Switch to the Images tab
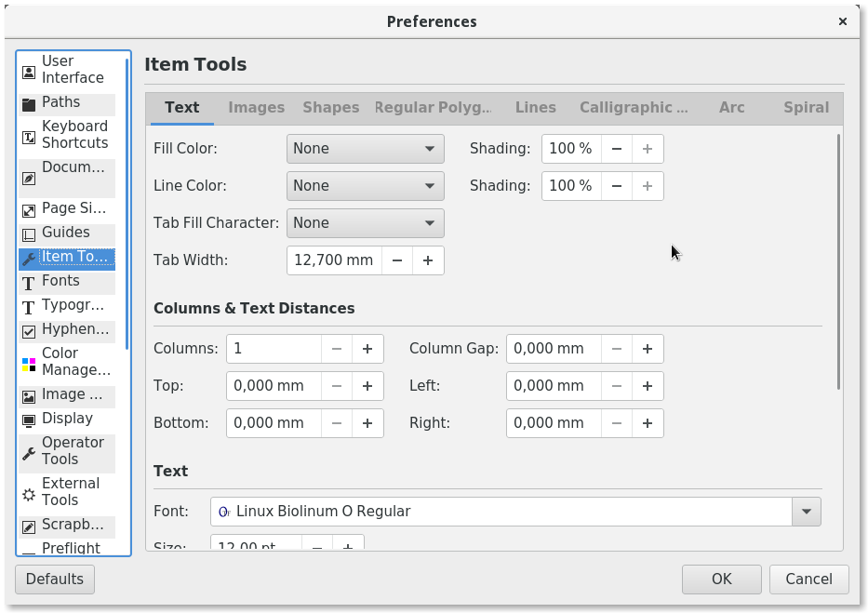This screenshot has height=613, width=868. 256,108
